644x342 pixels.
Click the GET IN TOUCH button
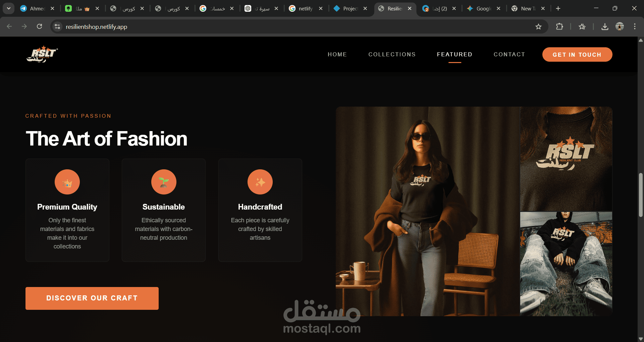[x=577, y=54]
